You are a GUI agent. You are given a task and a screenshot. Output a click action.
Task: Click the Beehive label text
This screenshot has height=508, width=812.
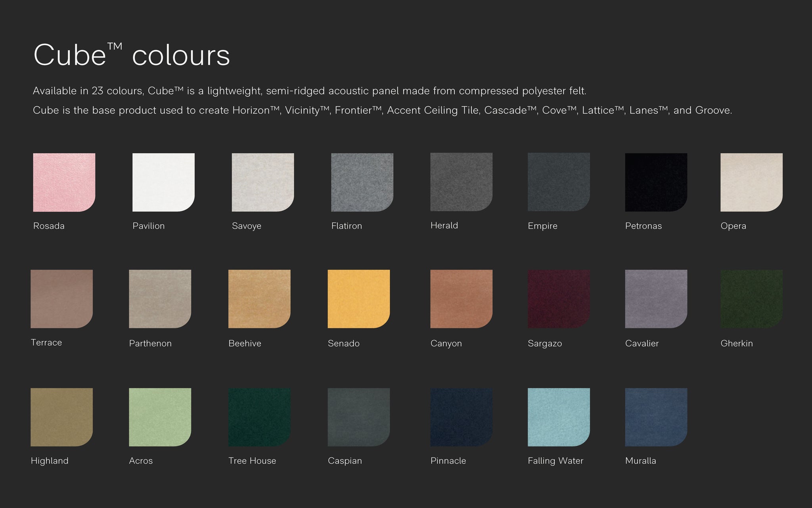(x=245, y=343)
